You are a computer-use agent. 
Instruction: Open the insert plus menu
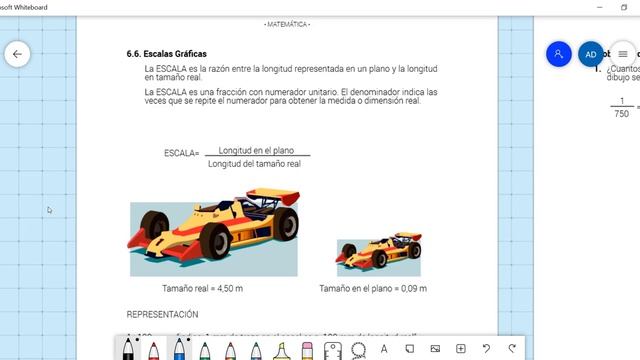(x=461, y=349)
